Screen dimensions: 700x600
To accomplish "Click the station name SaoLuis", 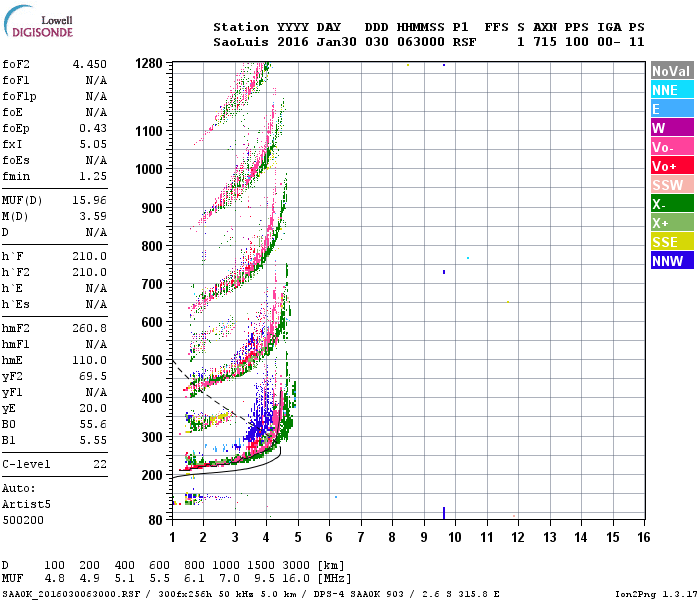I will (x=241, y=42).
